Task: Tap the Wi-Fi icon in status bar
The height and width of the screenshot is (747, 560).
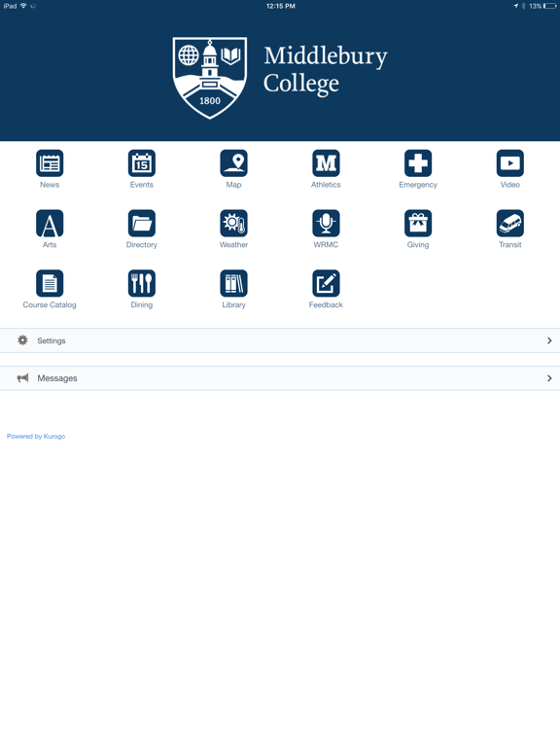Action: 23,6
